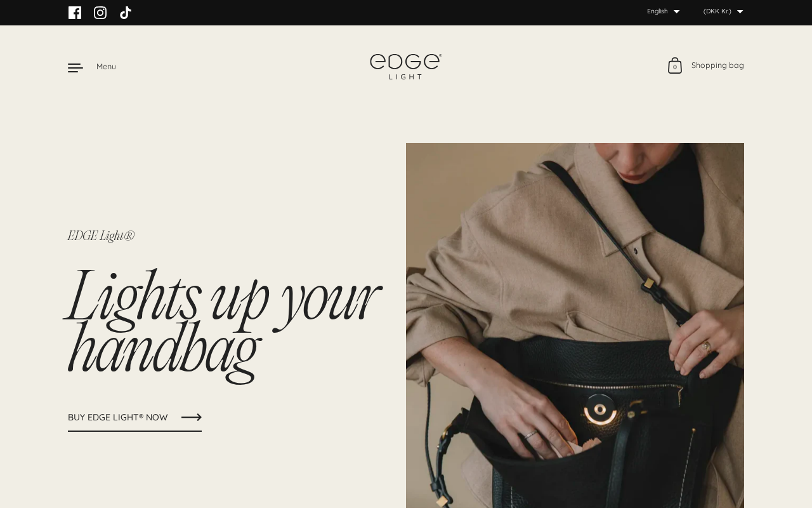Image resolution: width=812 pixels, height=508 pixels.
Task: Click the long arrow beside BUY EDGE LIGHT
Action: [192, 417]
